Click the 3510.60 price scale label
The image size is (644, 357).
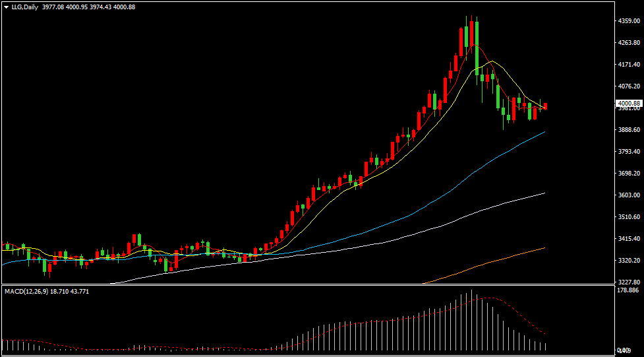pyautogui.click(x=628, y=216)
